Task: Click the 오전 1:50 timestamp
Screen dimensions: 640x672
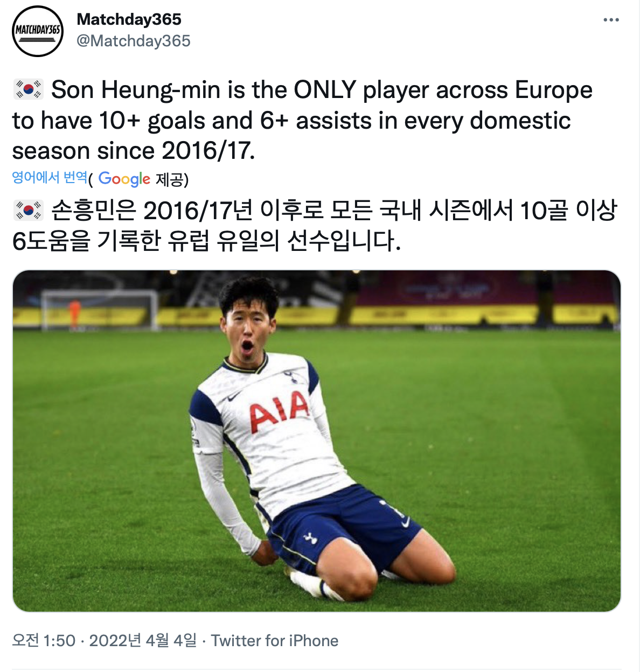Action: [x=44, y=640]
